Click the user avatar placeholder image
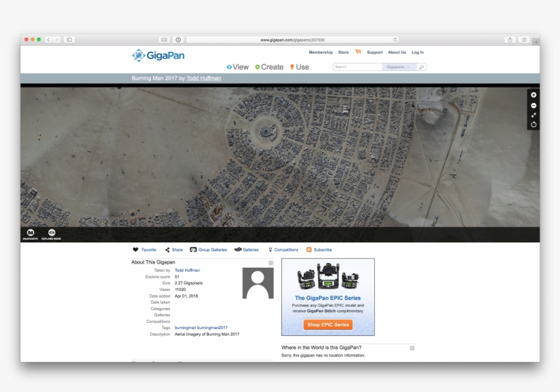The width and height of the screenshot is (560, 392). pyautogui.click(x=258, y=283)
